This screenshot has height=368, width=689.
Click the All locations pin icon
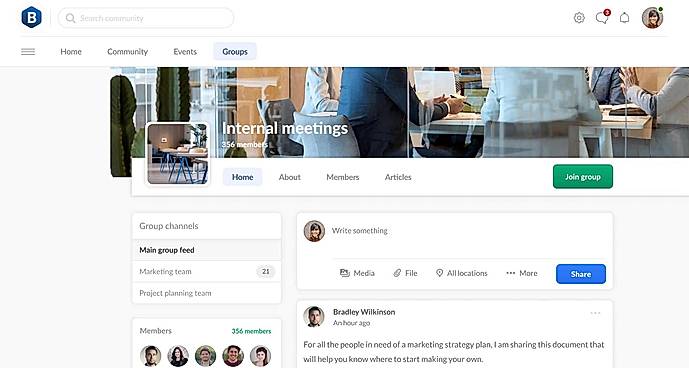coord(439,273)
